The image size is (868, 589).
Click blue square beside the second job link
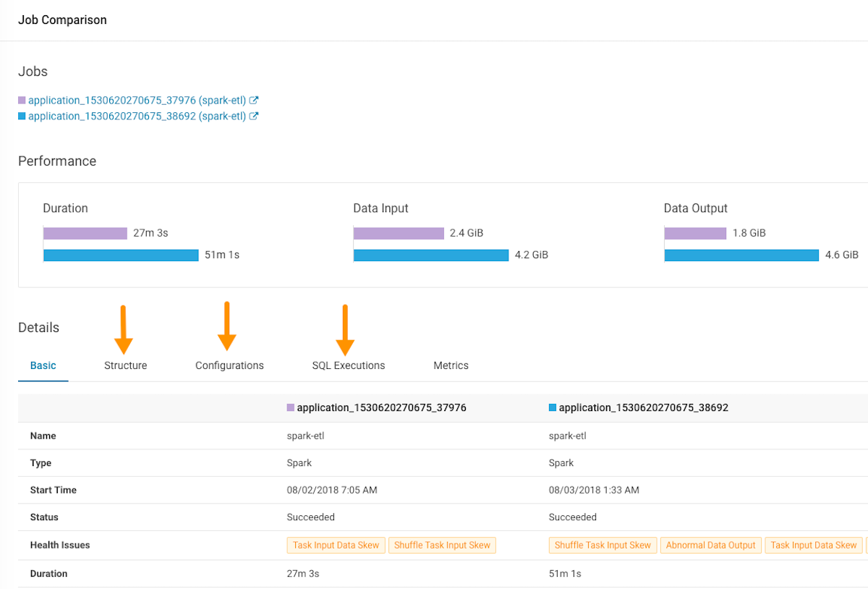click(x=22, y=116)
